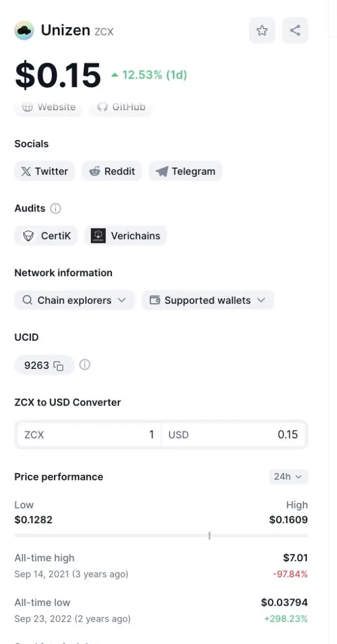Open the CertiK audit badge
337x644 pixels.
[x=47, y=236]
